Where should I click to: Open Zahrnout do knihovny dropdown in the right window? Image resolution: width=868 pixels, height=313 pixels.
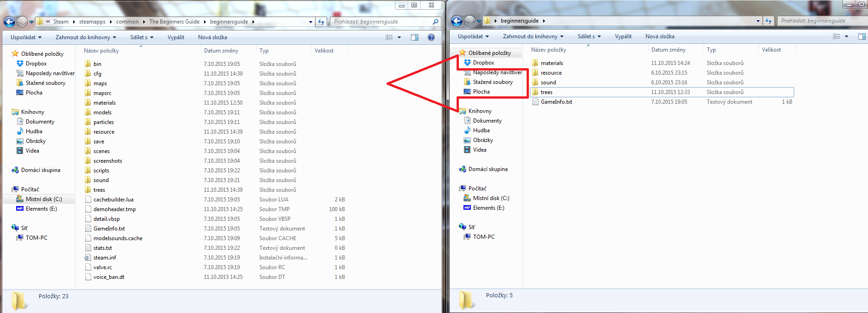533,36
